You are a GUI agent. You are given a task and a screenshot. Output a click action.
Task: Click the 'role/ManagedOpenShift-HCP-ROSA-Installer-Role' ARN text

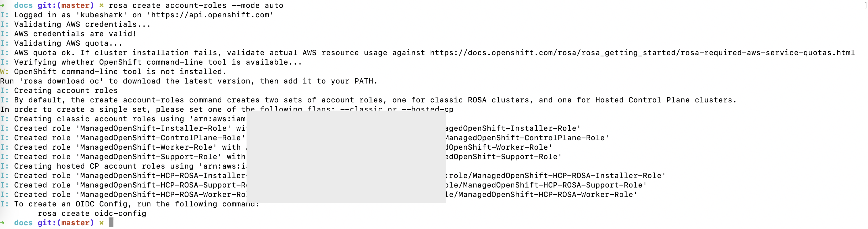click(x=555, y=175)
